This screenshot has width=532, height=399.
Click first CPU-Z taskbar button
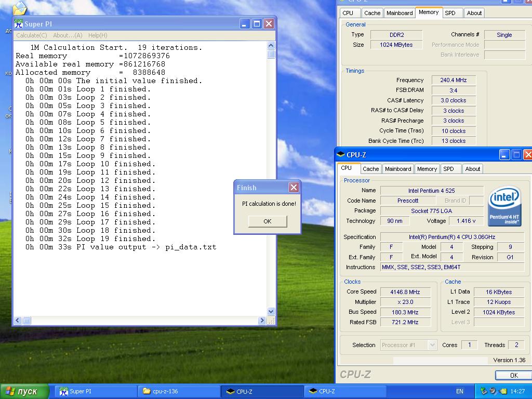262,391
